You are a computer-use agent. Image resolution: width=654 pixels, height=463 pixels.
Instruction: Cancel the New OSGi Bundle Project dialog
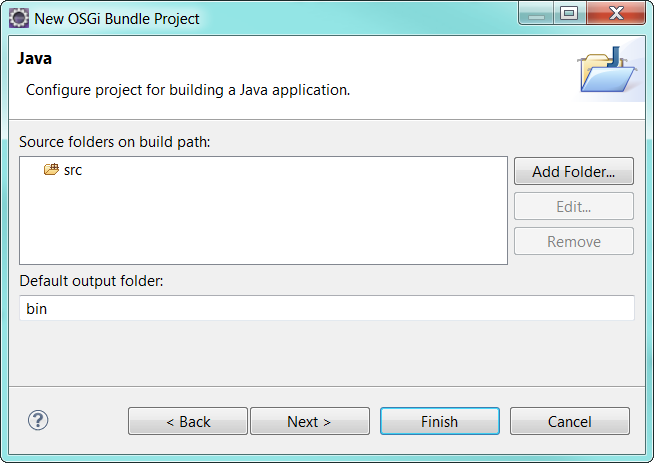569,421
